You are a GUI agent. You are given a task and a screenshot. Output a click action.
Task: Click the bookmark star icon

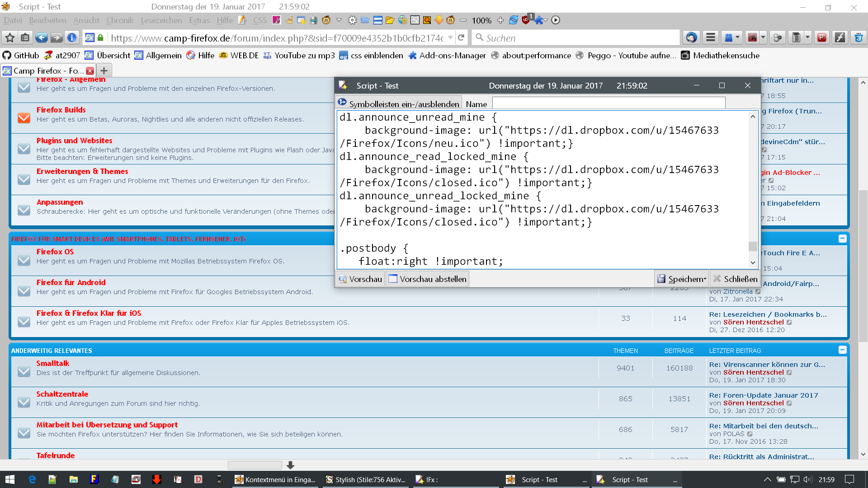point(10,38)
